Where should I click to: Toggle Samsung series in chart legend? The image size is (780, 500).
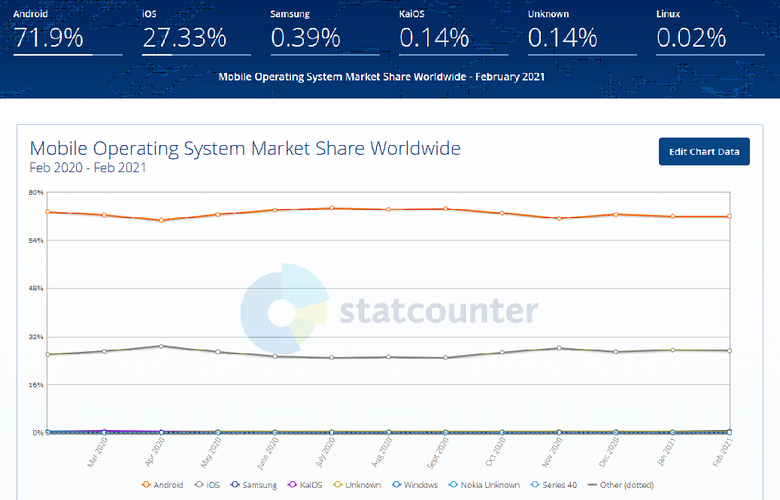click(254, 485)
